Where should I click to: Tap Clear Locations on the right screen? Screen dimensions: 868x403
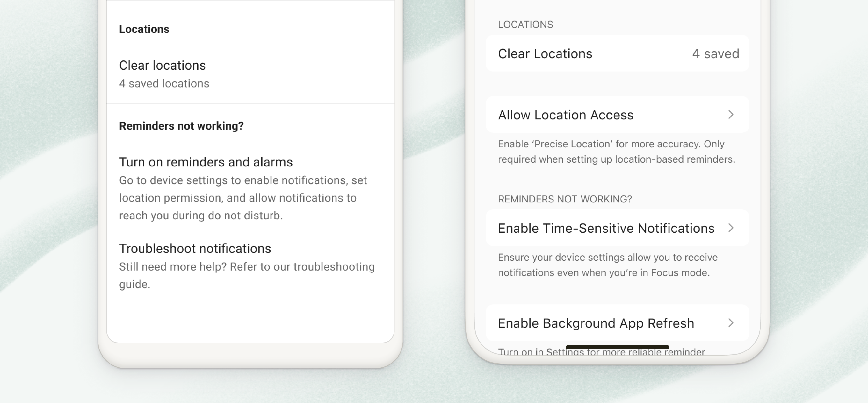(x=545, y=53)
